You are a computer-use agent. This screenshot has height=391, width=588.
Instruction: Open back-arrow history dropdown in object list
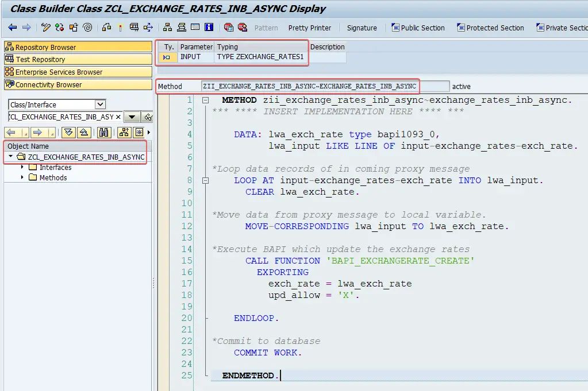point(24,132)
